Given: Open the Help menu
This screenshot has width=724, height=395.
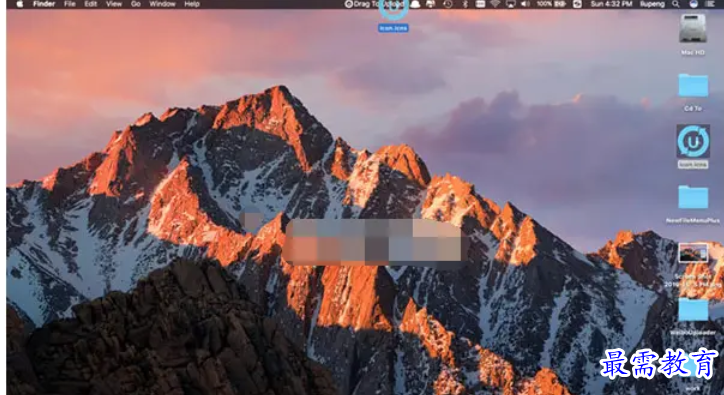Looking at the screenshot, I should click(192, 4).
